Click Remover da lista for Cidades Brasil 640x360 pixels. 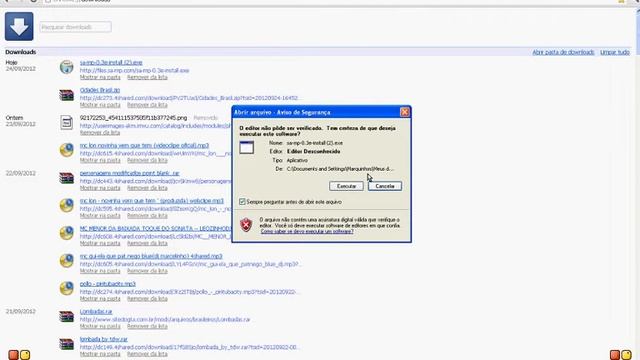[147, 105]
